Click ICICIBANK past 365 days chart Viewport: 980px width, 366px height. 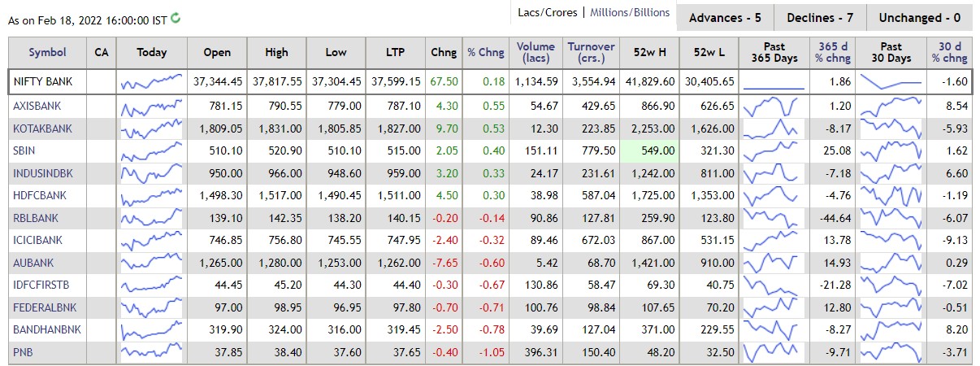[774, 240]
